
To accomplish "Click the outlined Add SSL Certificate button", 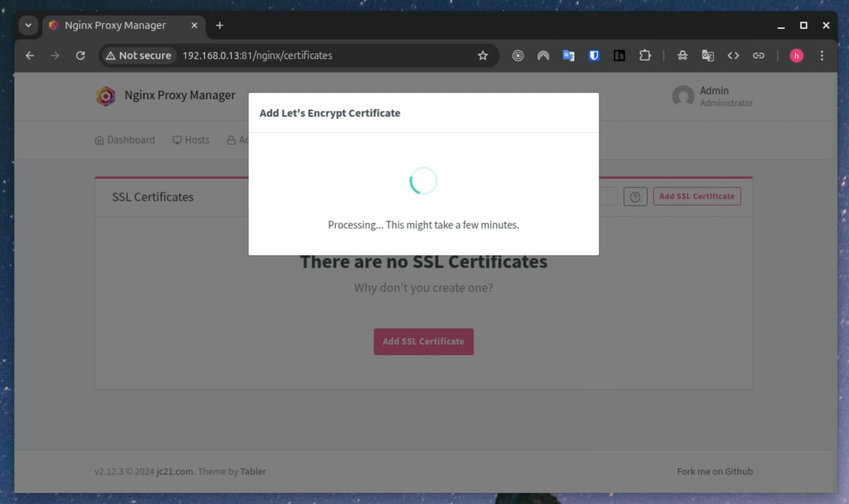I will click(697, 196).
